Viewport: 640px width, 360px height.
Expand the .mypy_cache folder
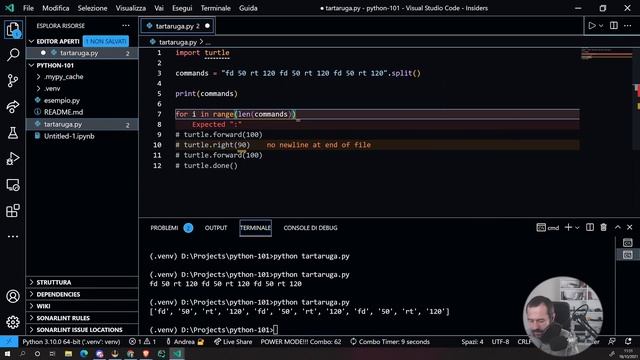tap(38, 77)
